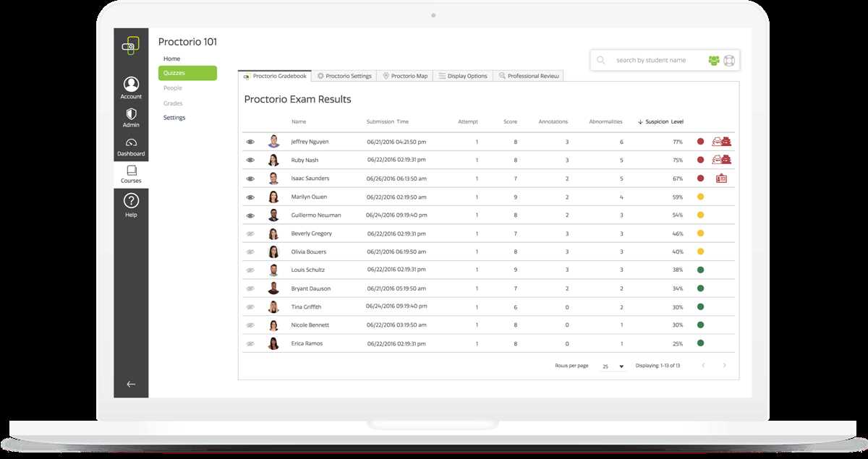Sort by the Abnormalities column header
This screenshot has width=868, height=459.
tap(605, 122)
